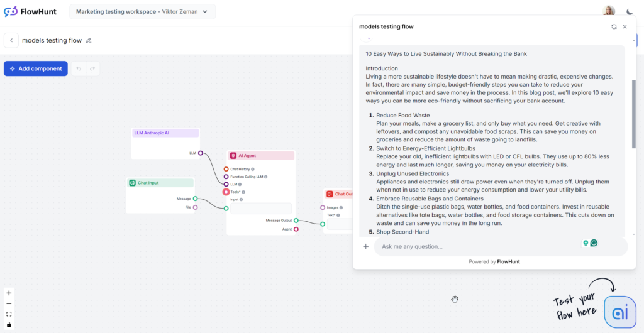
Task: Open the AI chat test bubble
Action: [x=619, y=312]
